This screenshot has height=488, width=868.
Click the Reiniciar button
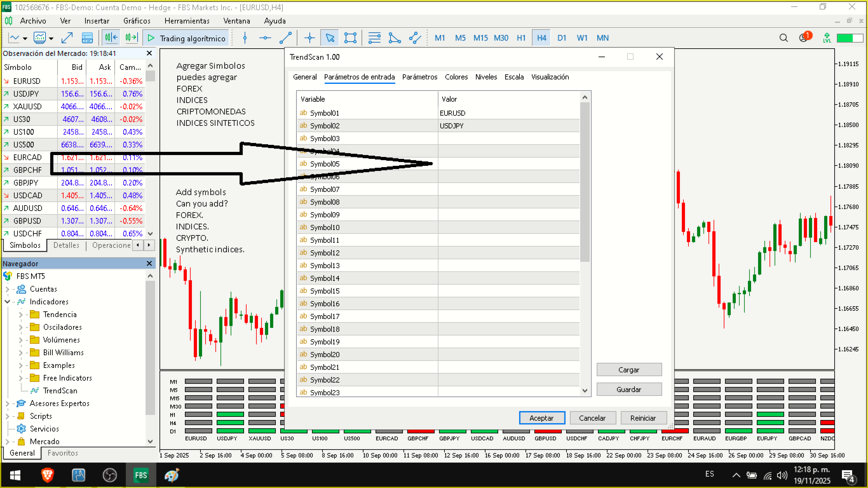pos(643,418)
